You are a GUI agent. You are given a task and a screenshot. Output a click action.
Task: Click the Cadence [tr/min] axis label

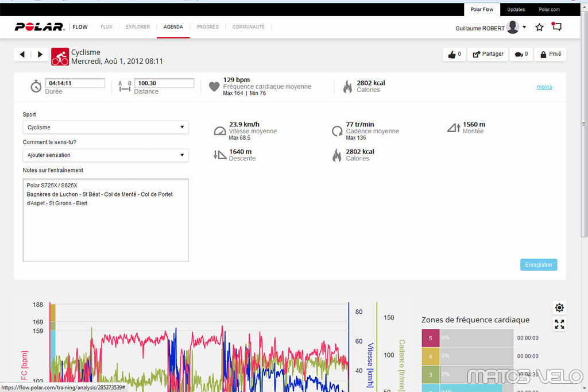(x=401, y=366)
